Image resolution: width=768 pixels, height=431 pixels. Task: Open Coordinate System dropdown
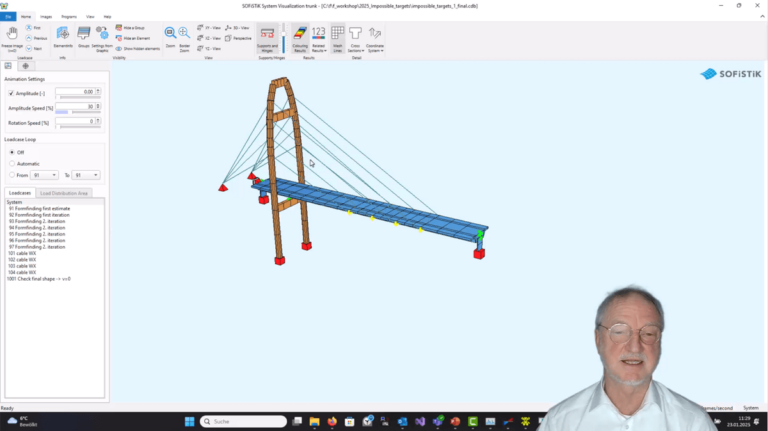375,39
